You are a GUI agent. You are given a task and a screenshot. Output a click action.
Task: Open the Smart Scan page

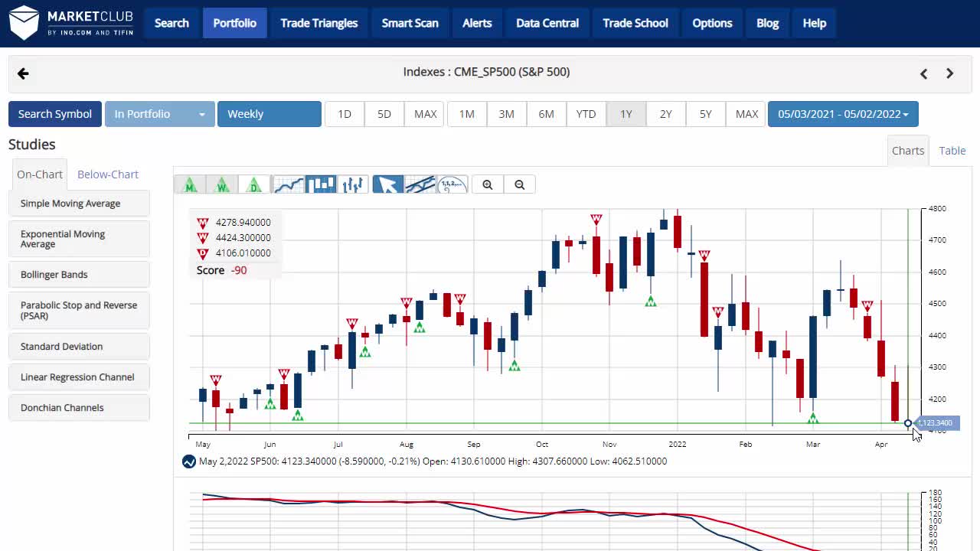point(410,23)
